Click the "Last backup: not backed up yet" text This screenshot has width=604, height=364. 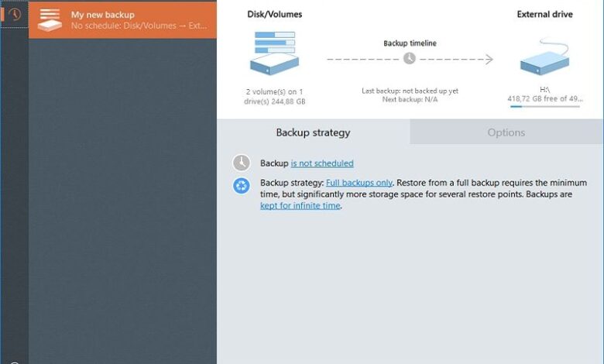point(410,91)
